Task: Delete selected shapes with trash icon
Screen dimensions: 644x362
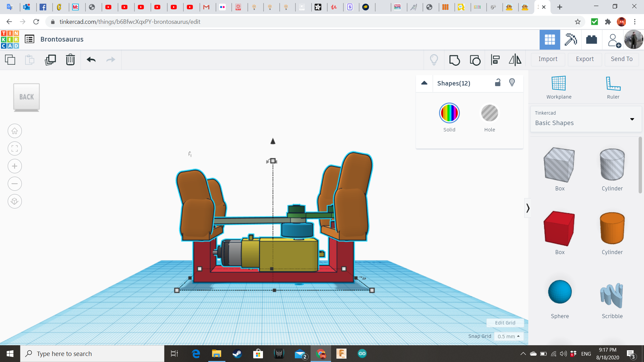Action: 70,60
